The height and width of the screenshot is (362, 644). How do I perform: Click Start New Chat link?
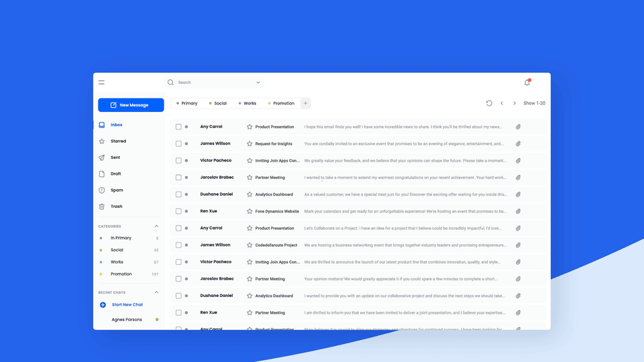click(127, 305)
